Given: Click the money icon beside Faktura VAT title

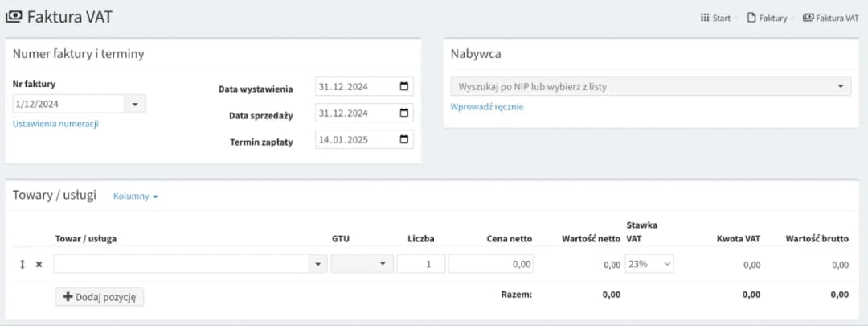Looking at the screenshot, I should pos(14,17).
